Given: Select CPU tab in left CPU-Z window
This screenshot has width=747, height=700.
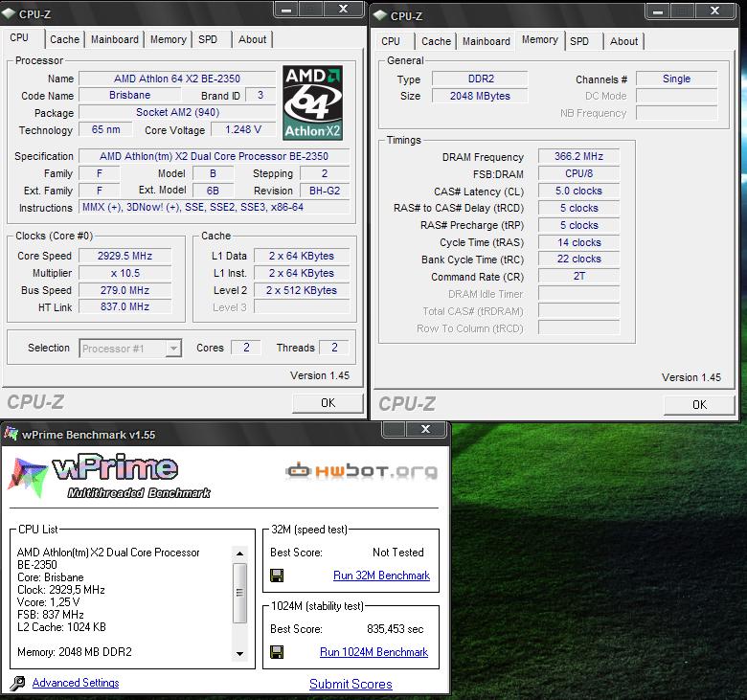Looking at the screenshot, I should [x=19, y=37].
